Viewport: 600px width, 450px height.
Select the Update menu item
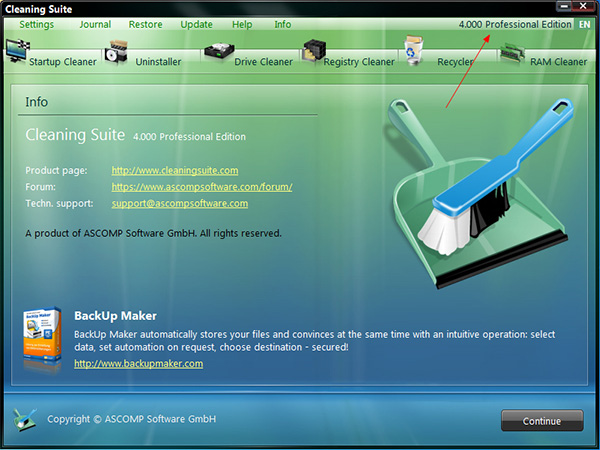tap(196, 24)
